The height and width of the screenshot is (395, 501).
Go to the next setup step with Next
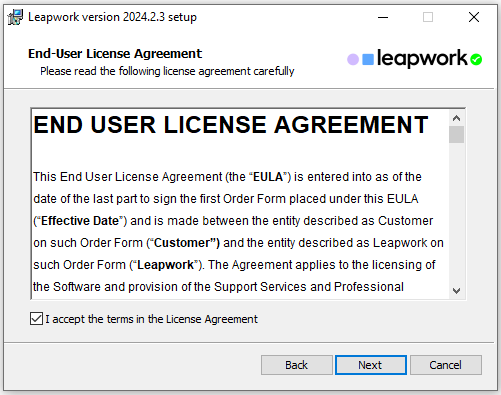point(371,365)
